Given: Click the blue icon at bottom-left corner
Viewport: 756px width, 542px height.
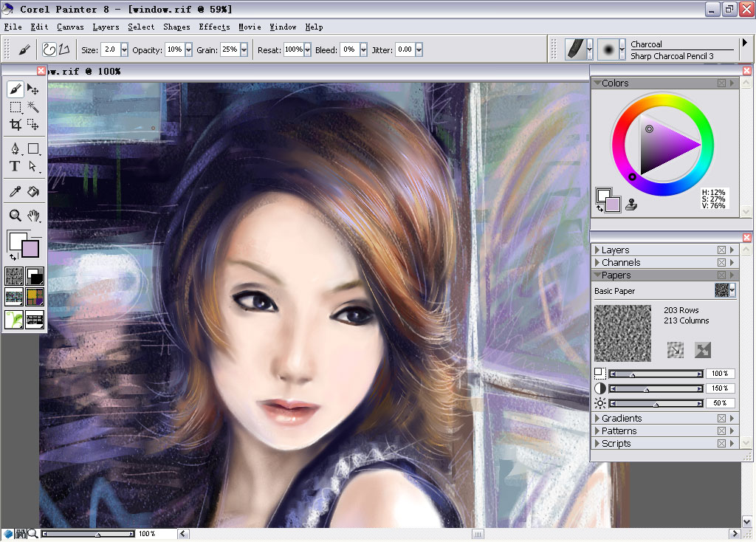Looking at the screenshot, I should point(8,533).
